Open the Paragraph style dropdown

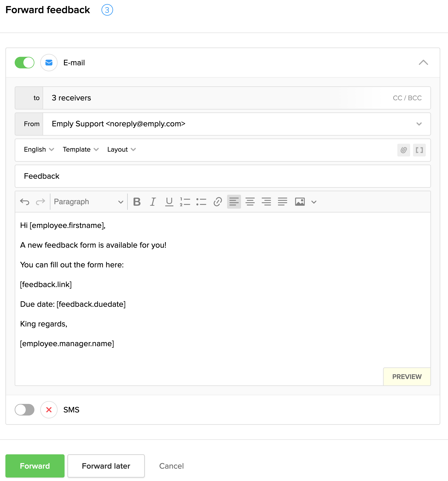(x=88, y=201)
